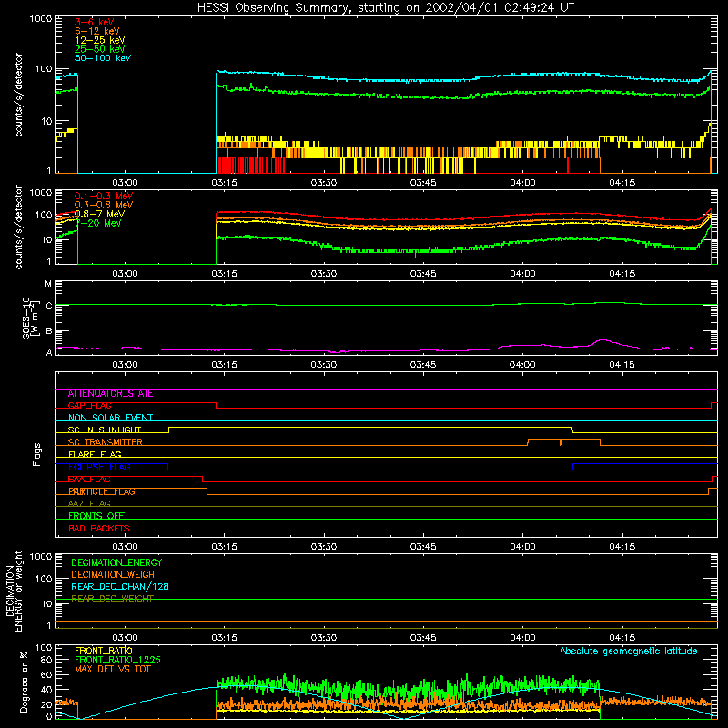This screenshot has width=728, height=728.
Task: Click the 60 tick on the Degrees axis
Action: point(46,674)
